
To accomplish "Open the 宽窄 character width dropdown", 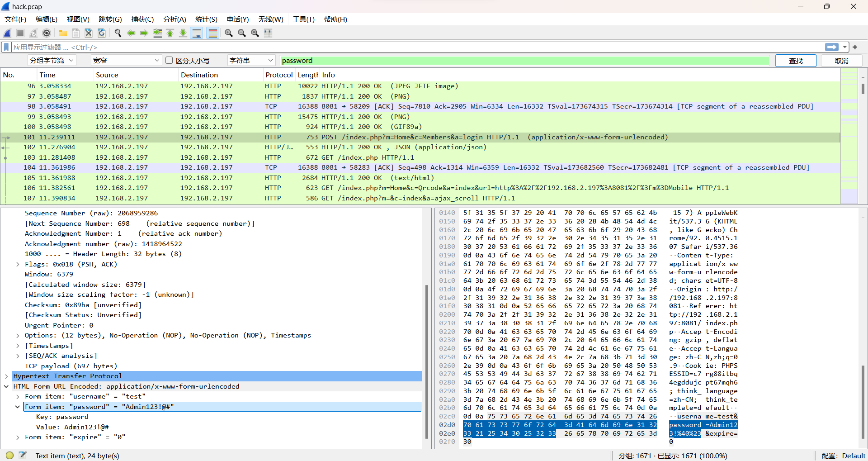I will pyautogui.click(x=126, y=61).
